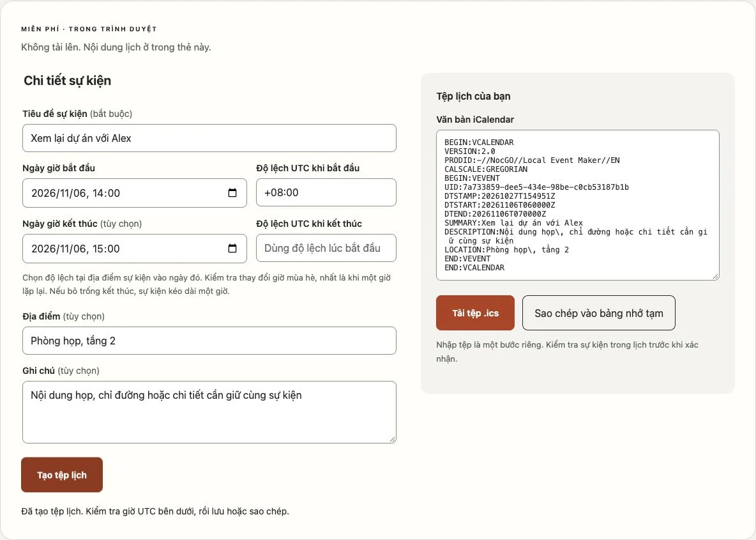Click the DTSTAMP:20261027T154951Z line
Viewport: 756px width, 540px height.
click(x=499, y=196)
